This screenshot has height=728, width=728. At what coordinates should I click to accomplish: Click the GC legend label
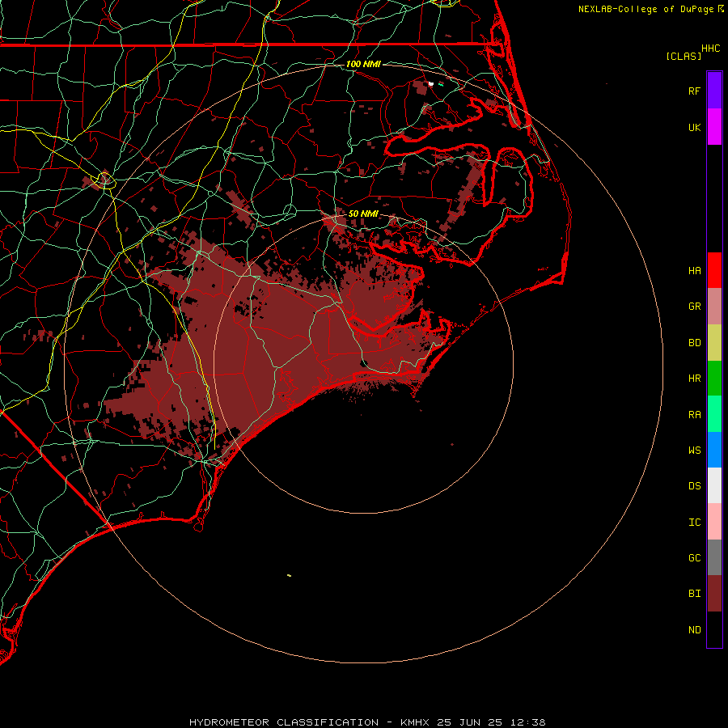point(694,557)
